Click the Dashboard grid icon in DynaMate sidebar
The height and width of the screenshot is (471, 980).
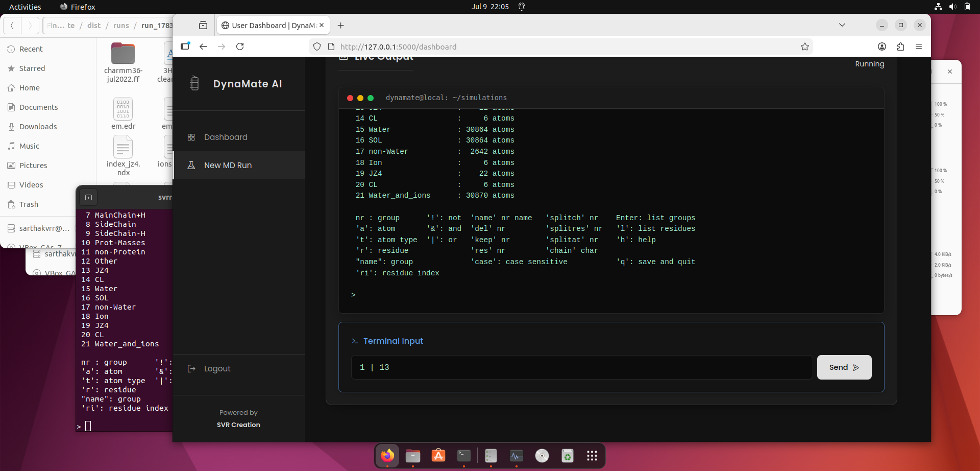(191, 137)
